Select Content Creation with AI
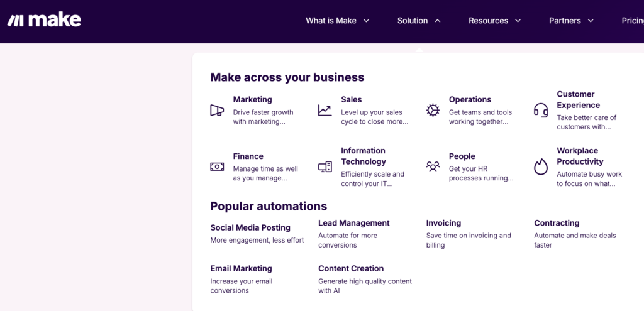This screenshot has width=644, height=311. coord(351,268)
